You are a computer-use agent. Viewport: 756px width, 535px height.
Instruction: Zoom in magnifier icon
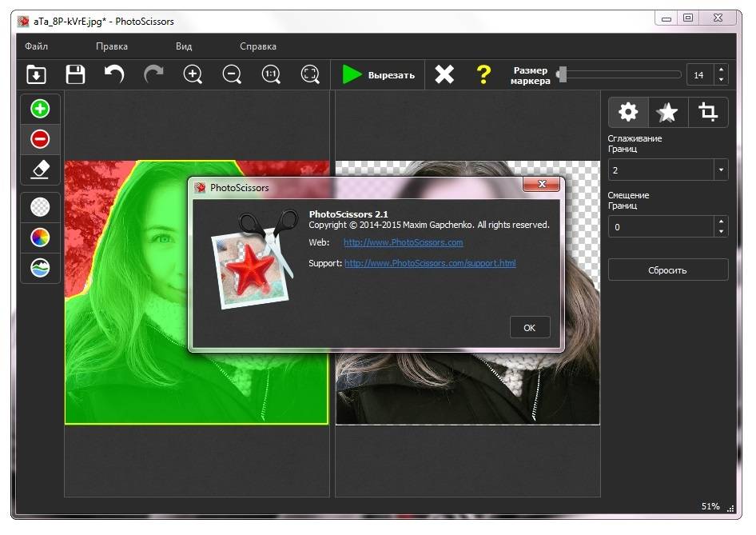coord(193,75)
